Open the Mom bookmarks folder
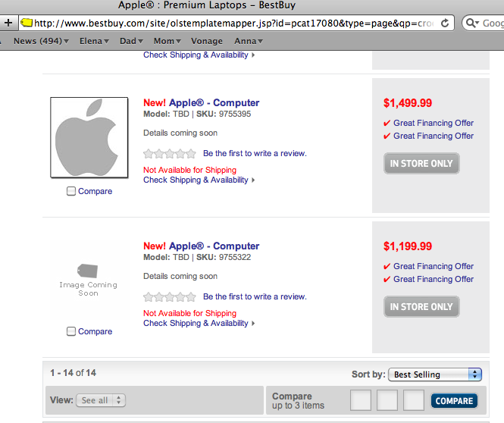The image size is (504, 423). [x=167, y=41]
